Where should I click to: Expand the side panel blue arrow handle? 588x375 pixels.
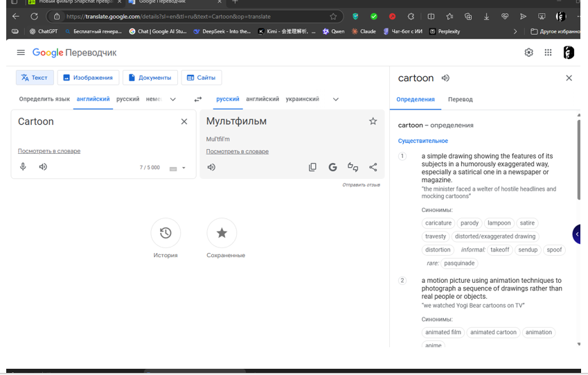[577, 234]
